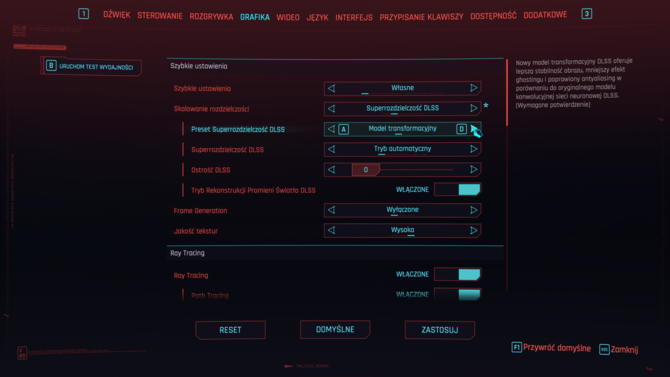Open the Wideo tab
This screenshot has width=670, height=377.
288,18
